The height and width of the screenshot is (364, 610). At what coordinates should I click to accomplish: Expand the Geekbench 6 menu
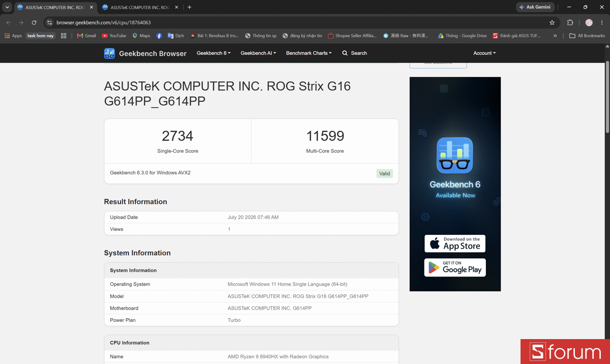(213, 53)
